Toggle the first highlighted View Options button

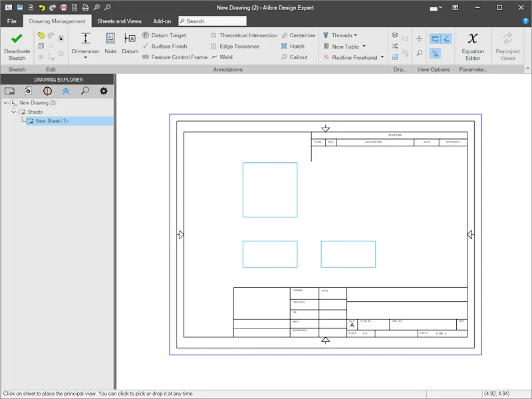435,39
